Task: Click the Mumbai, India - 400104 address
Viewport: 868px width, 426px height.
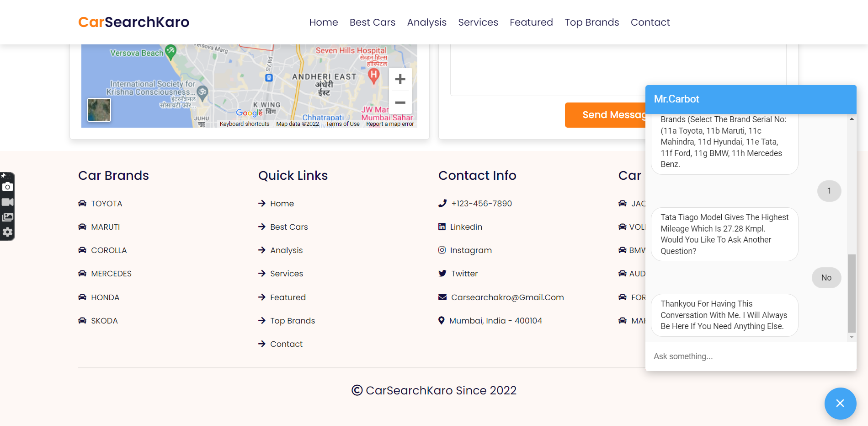Action: [x=495, y=321]
